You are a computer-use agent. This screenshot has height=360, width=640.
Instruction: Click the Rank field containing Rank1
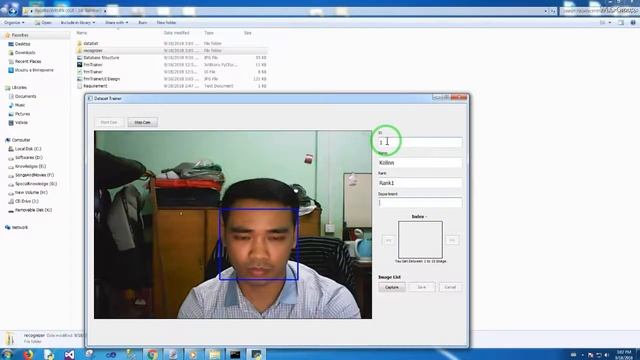[x=420, y=183]
